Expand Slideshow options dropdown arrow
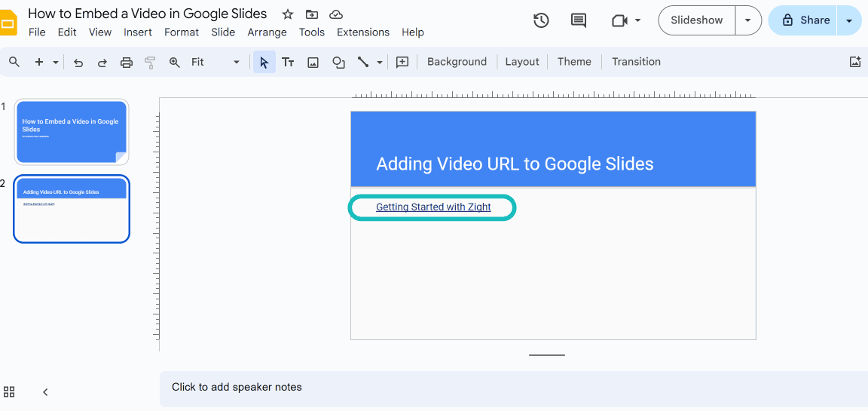 [748, 20]
